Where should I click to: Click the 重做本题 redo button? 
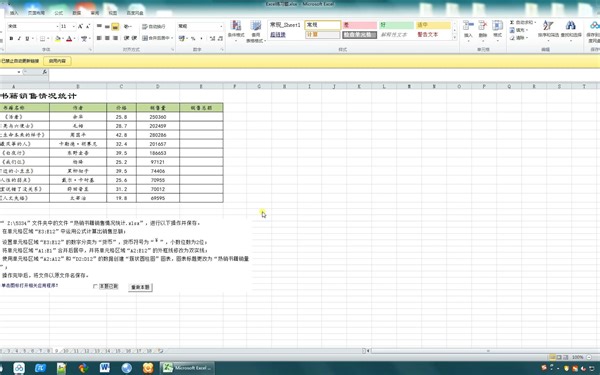[140, 287]
